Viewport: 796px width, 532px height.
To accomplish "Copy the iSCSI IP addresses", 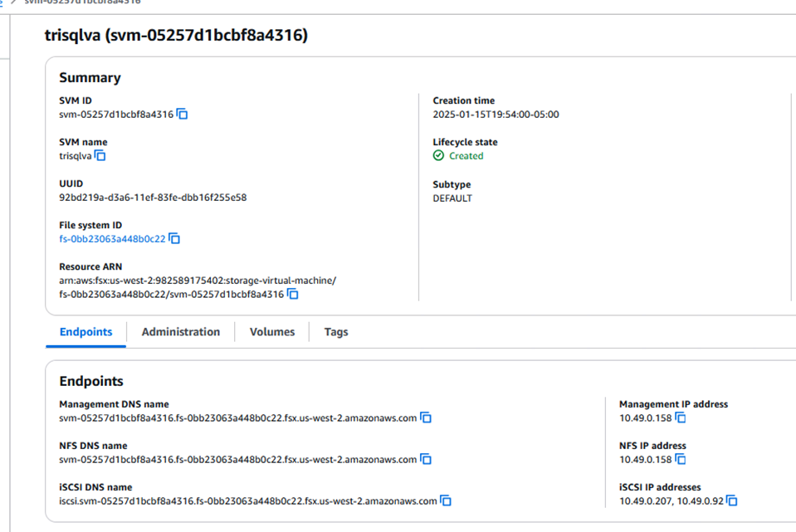I will pyautogui.click(x=732, y=501).
